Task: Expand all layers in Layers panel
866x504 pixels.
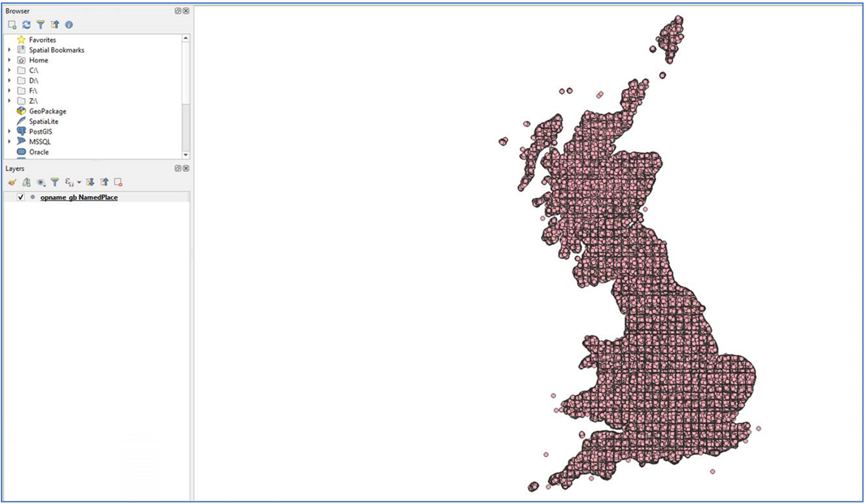Action: [90, 182]
